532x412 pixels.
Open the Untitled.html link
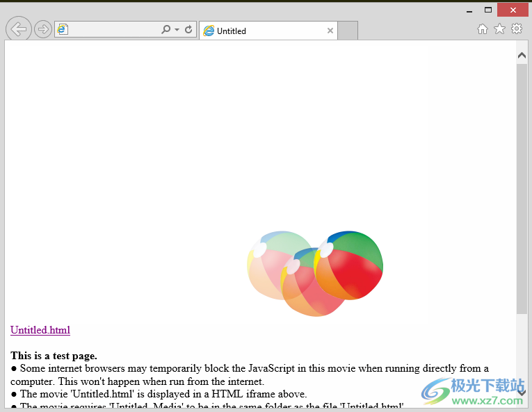click(x=40, y=330)
